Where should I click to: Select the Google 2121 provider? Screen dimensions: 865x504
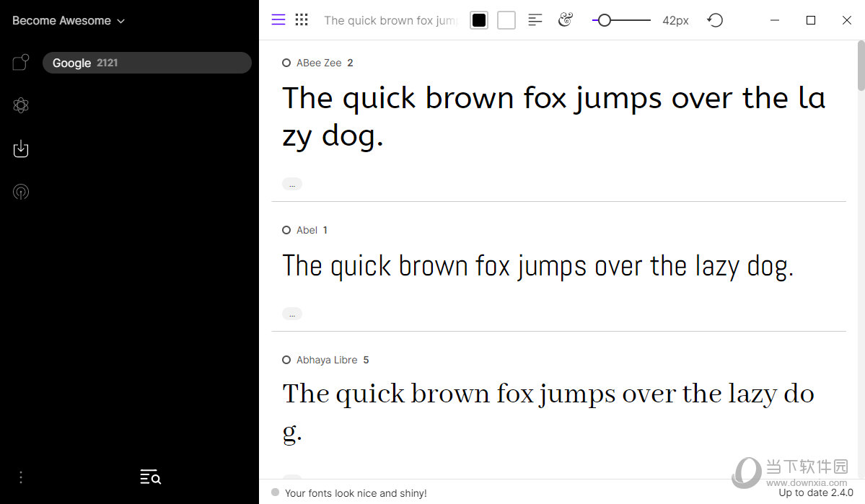tap(146, 63)
